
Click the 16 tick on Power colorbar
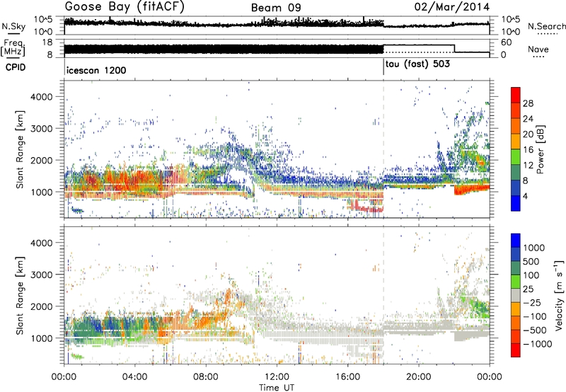pyautogui.click(x=528, y=150)
